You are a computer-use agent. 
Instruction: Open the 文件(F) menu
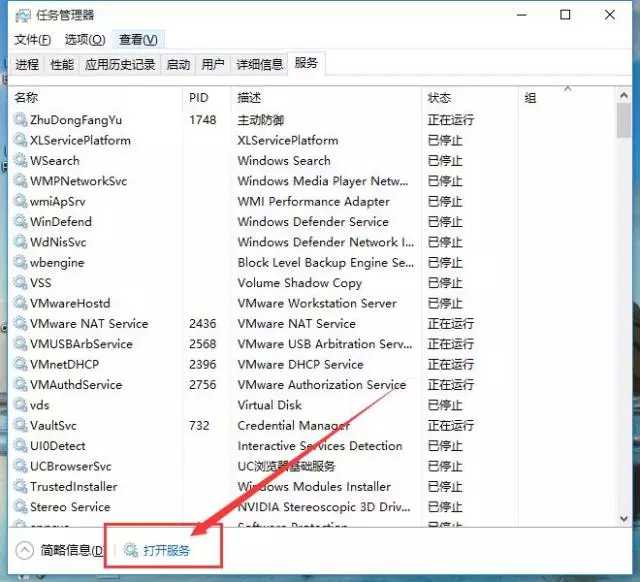coord(32,40)
